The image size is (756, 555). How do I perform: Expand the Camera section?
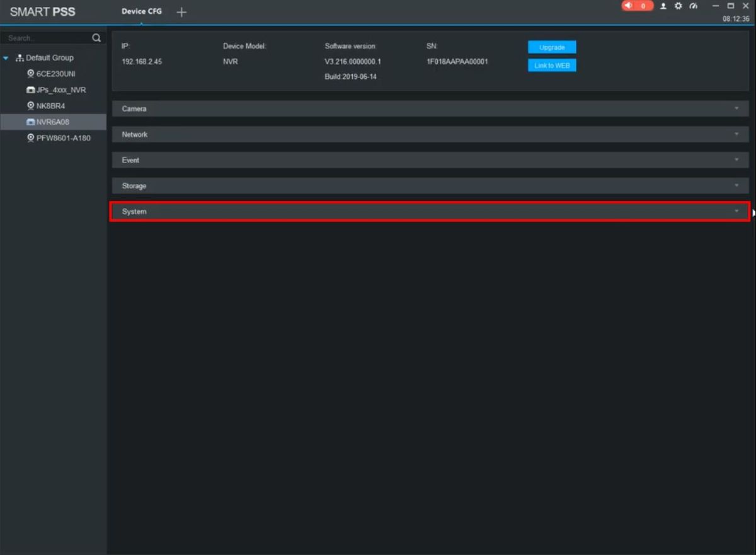pos(430,109)
